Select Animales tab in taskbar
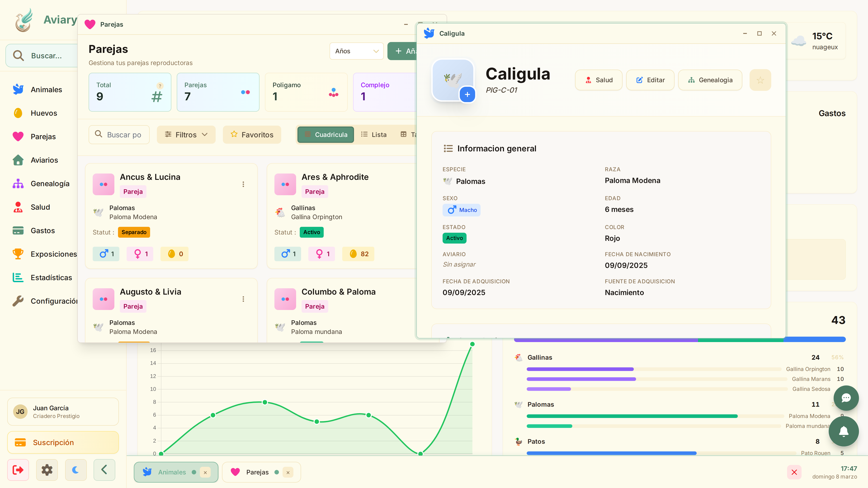Viewport: 868px width, 488px height. point(172,472)
